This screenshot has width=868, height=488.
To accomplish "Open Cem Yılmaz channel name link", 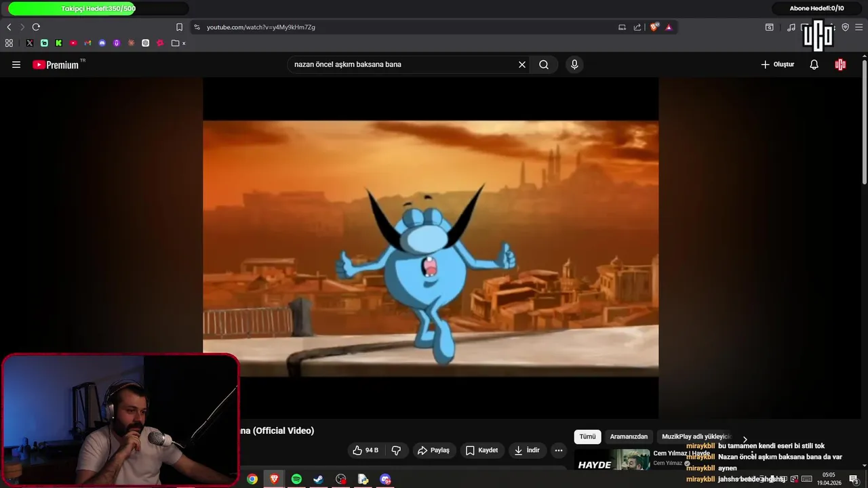I will pyautogui.click(x=667, y=463).
